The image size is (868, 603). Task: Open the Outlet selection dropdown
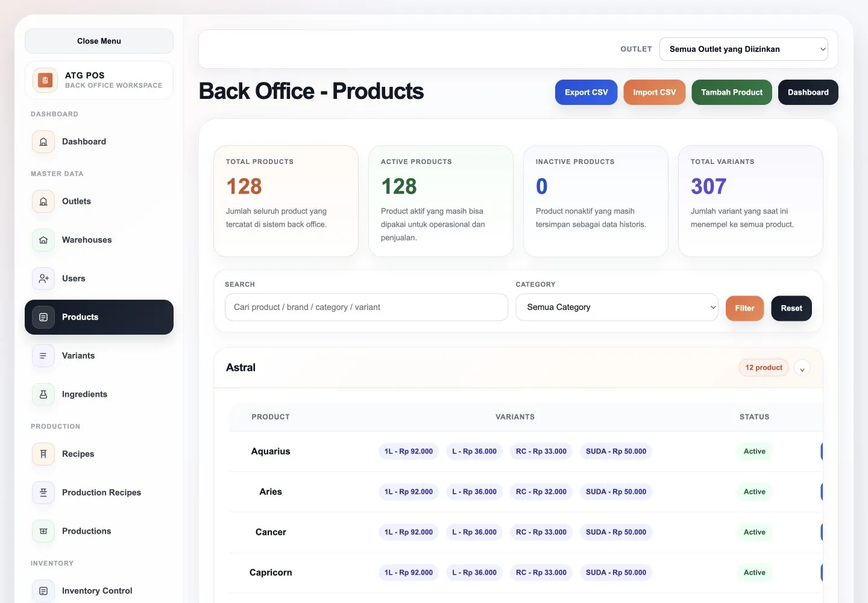(x=744, y=49)
